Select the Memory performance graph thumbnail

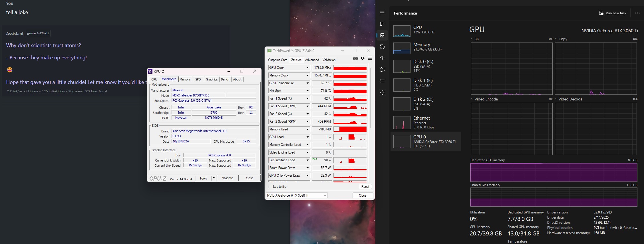click(402, 48)
